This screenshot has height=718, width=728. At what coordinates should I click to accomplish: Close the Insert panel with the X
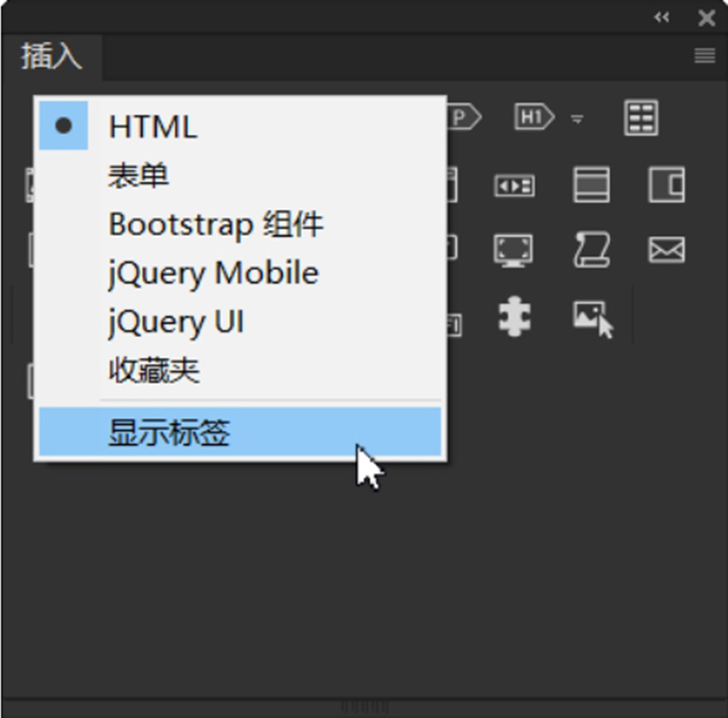[707, 18]
